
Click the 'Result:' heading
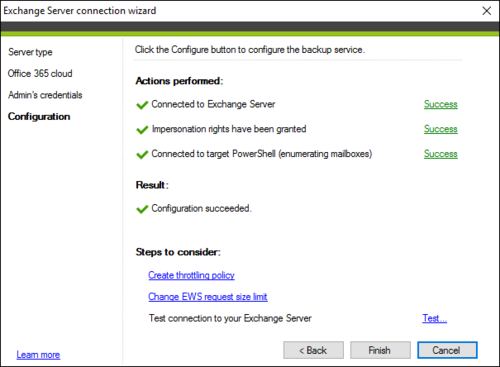(x=152, y=185)
